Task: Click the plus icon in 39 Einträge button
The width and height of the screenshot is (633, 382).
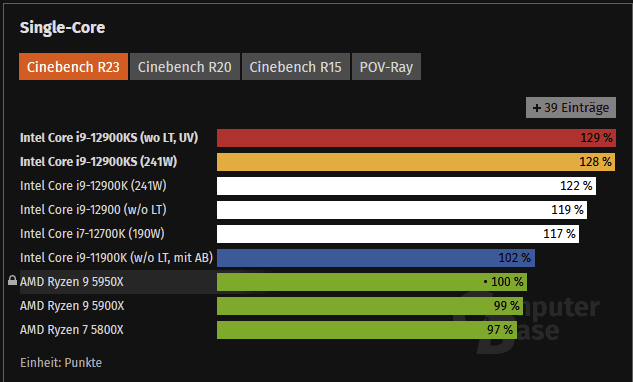Action: tap(537, 108)
